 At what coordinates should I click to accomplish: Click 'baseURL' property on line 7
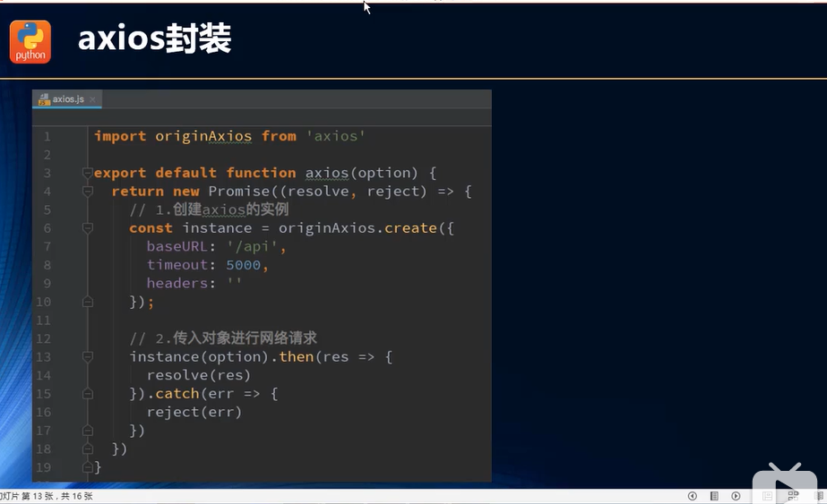click(x=177, y=247)
